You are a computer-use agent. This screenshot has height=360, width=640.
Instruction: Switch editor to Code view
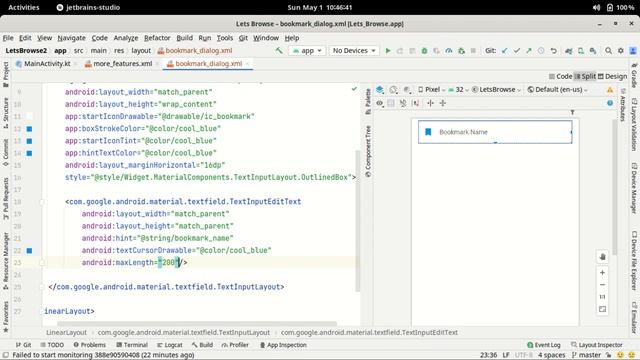(x=560, y=76)
